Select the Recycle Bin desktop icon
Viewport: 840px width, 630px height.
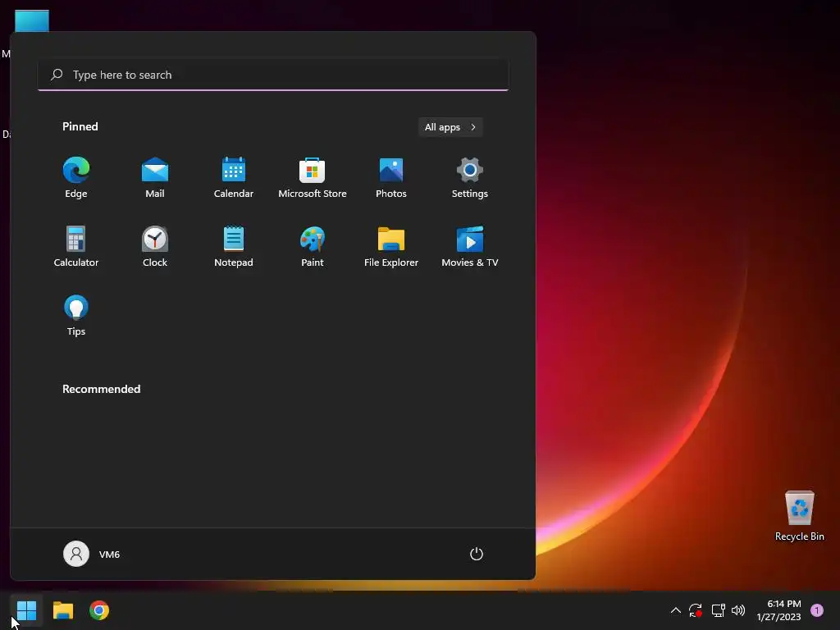click(799, 517)
